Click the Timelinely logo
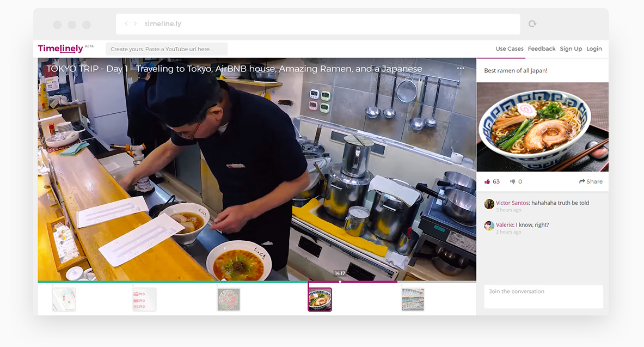 [x=60, y=48]
